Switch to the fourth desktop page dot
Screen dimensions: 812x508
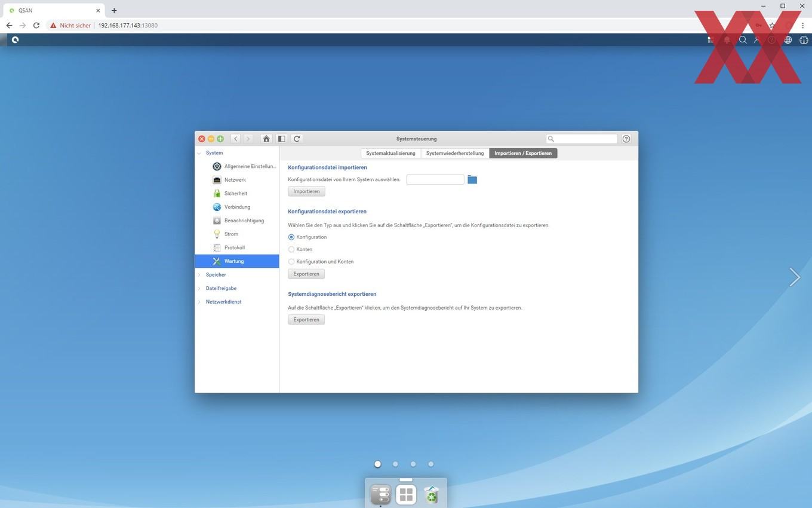[430, 464]
